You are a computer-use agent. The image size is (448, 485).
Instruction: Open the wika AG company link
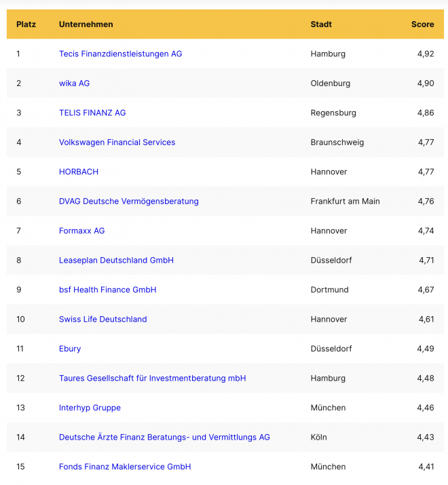click(x=74, y=83)
